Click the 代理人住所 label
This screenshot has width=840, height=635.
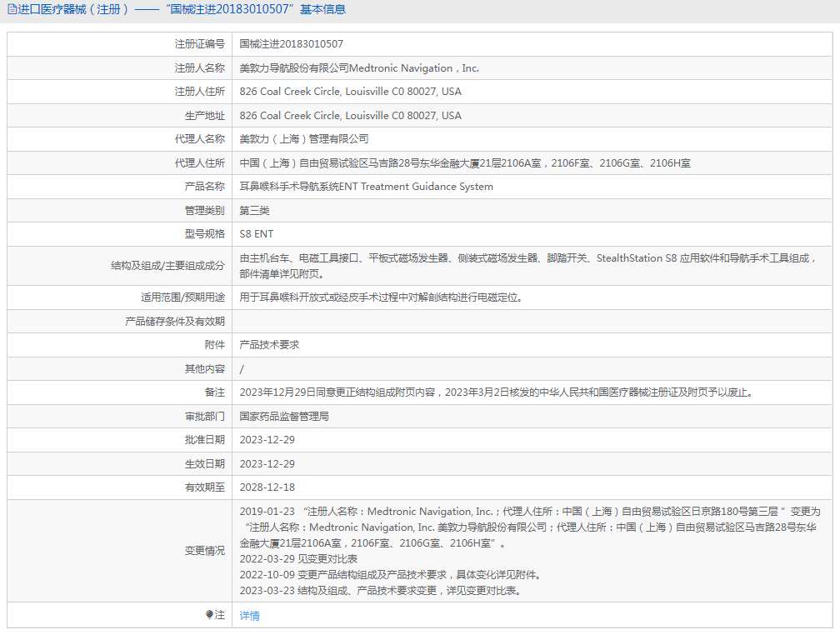click(x=200, y=162)
